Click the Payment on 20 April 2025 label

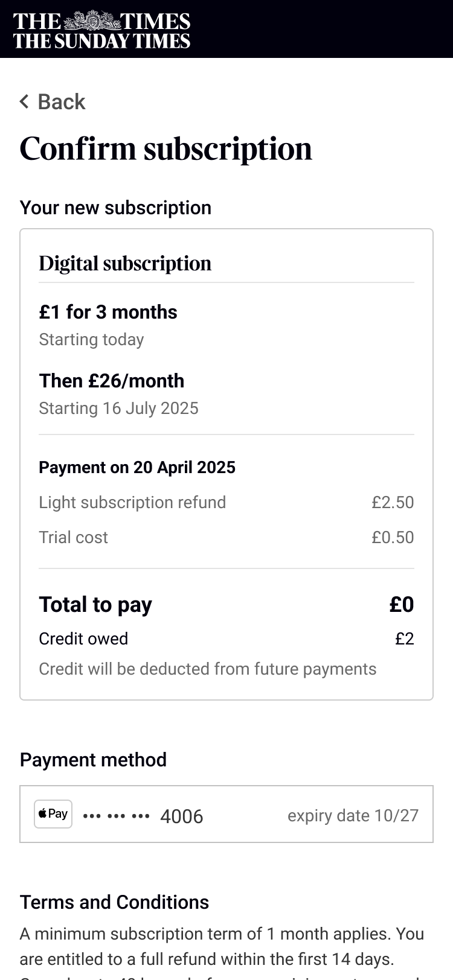coord(137,468)
